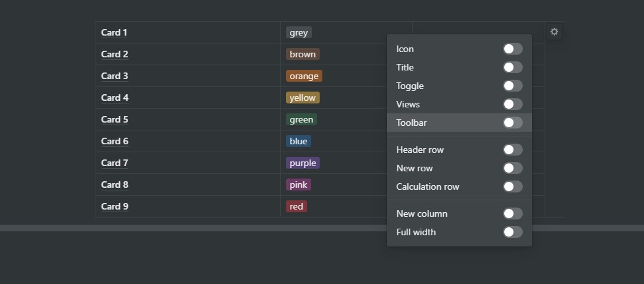Viewport: 644px width, 284px height.
Task: Enable the Full width toggle
Action: point(513,233)
